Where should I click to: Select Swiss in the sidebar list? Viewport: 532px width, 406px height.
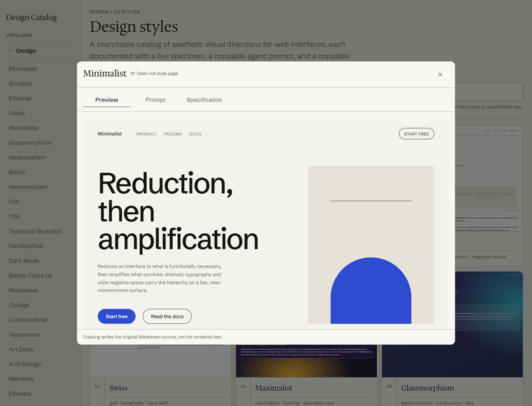point(17,113)
